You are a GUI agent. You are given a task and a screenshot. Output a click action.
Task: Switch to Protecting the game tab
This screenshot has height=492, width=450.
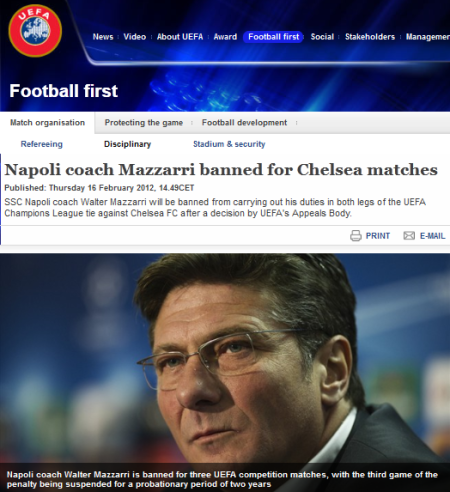144,123
